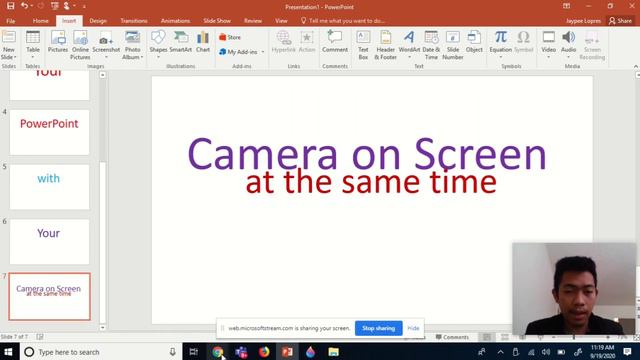This screenshot has height=360, width=640.
Task: Switch to the Slide Show tab
Action: point(217,21)
